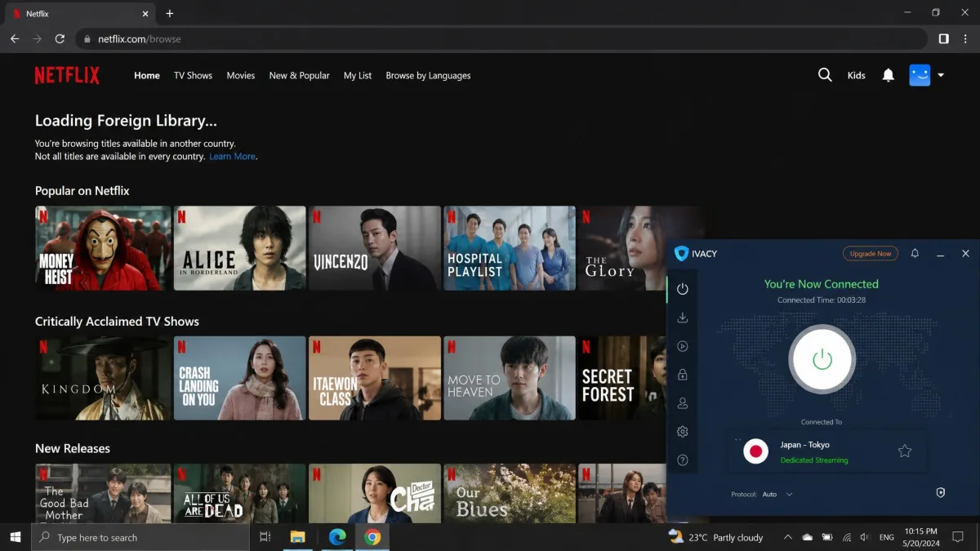Open The Good Bad Mother card

(x=103, y=494)
